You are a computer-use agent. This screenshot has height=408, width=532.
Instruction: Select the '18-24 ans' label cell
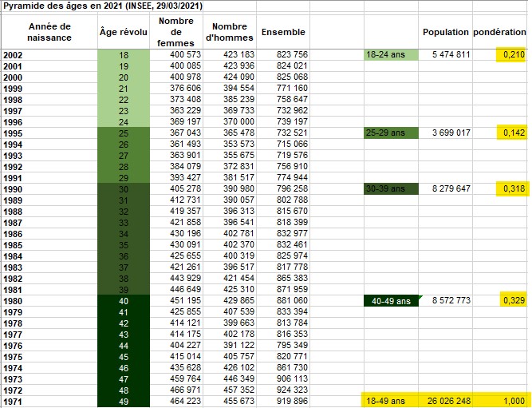tap(391, 55)
